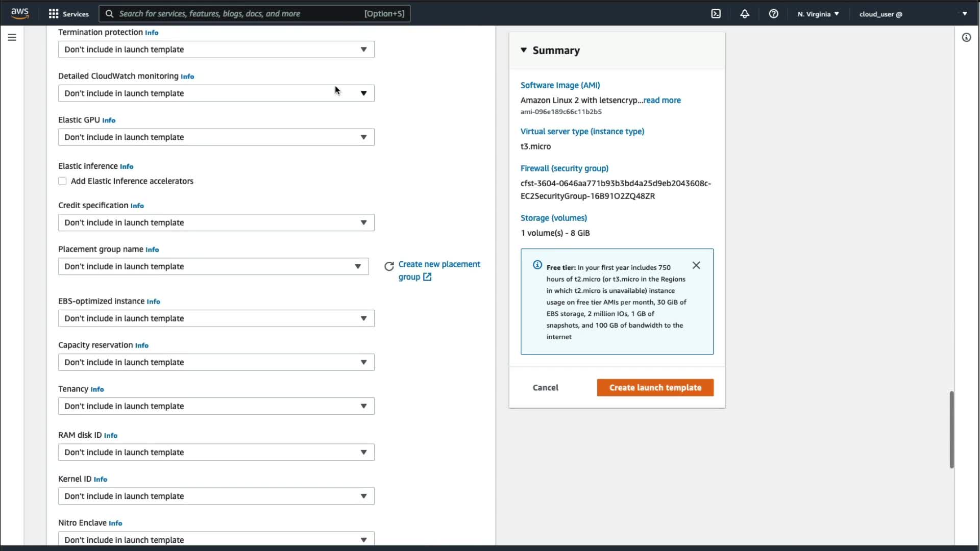Open the info panel icon at right edge

tap(966, 37)
